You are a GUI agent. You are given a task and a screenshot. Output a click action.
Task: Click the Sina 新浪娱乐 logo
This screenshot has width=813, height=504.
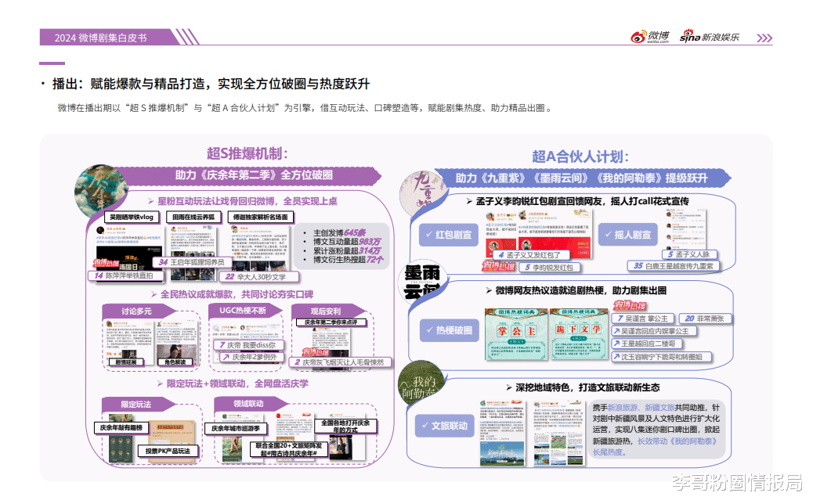click(710, 36)
